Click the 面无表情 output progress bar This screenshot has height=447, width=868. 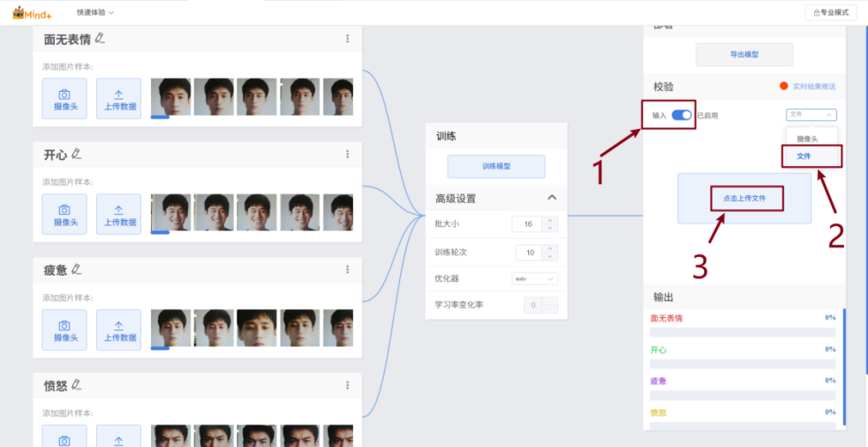pyautogui.click(x=743, y=332)
